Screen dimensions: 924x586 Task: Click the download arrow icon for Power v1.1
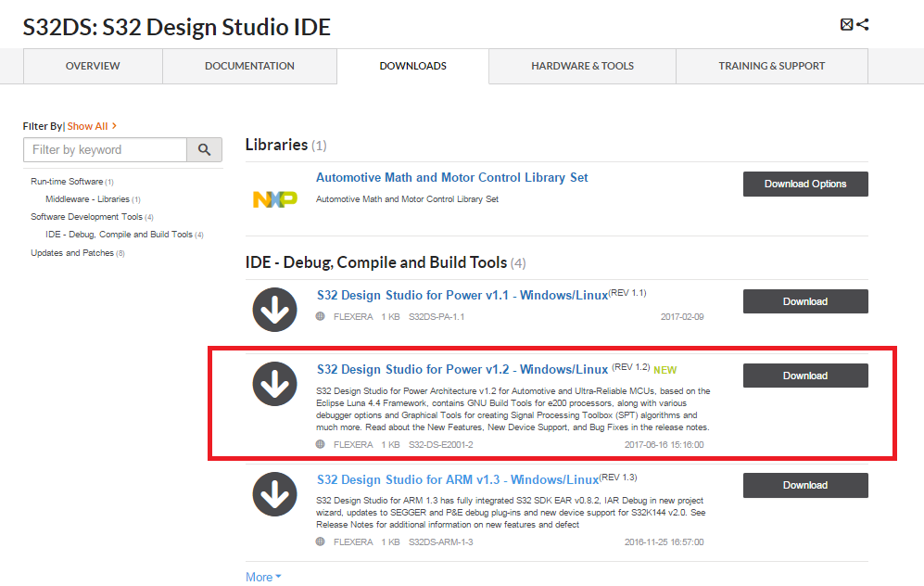tap(274, 310)
